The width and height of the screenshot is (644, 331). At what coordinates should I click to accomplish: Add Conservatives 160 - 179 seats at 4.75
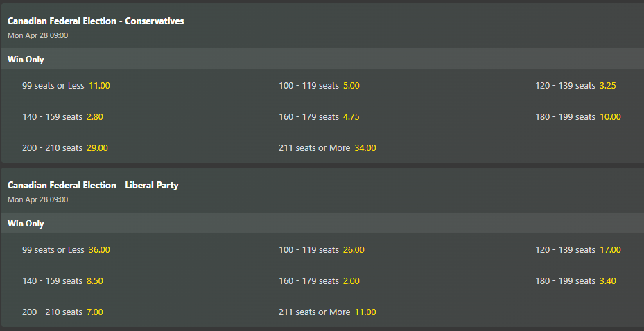pyautogui.click(x=351, y=117)
